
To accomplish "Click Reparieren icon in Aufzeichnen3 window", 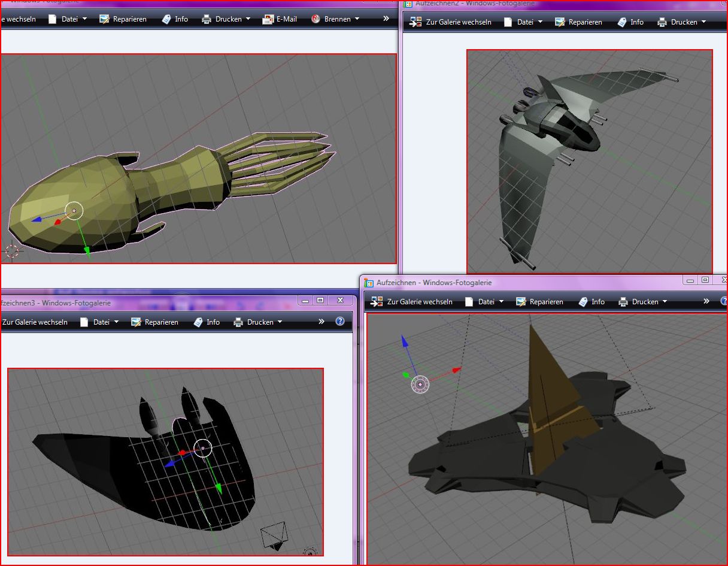I will pyautogui.click(x=136, y=322).
